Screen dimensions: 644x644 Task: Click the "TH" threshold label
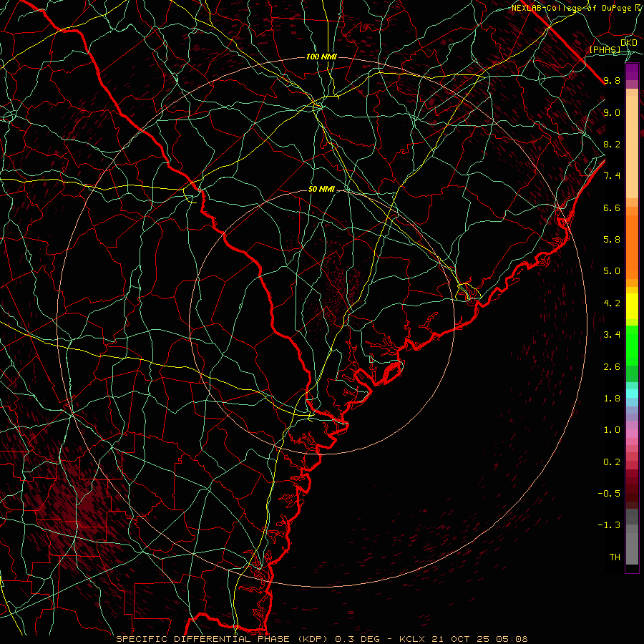pos(615,557)
